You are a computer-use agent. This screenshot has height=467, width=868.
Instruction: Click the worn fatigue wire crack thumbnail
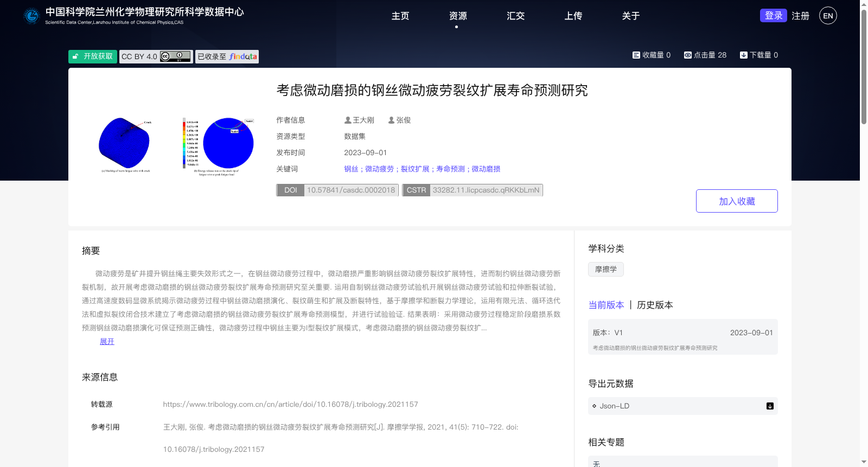125,145
